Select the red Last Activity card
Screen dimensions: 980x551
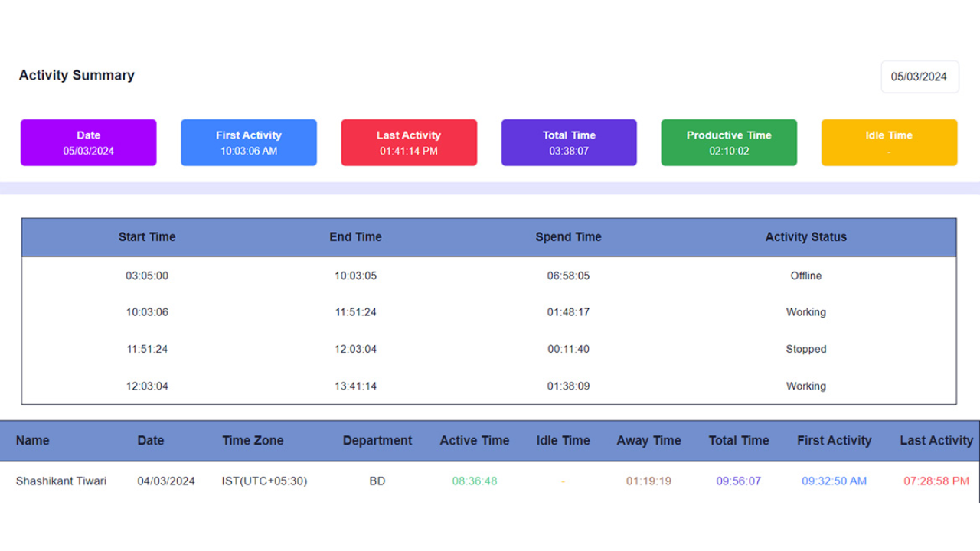point(408,142)
